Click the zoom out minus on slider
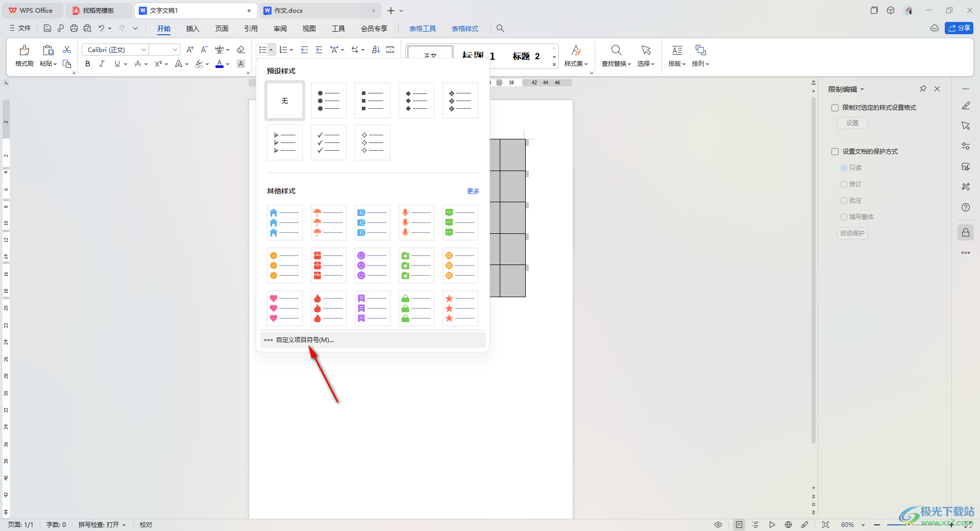This screenshot has height=531, width=980. [877, 525]
